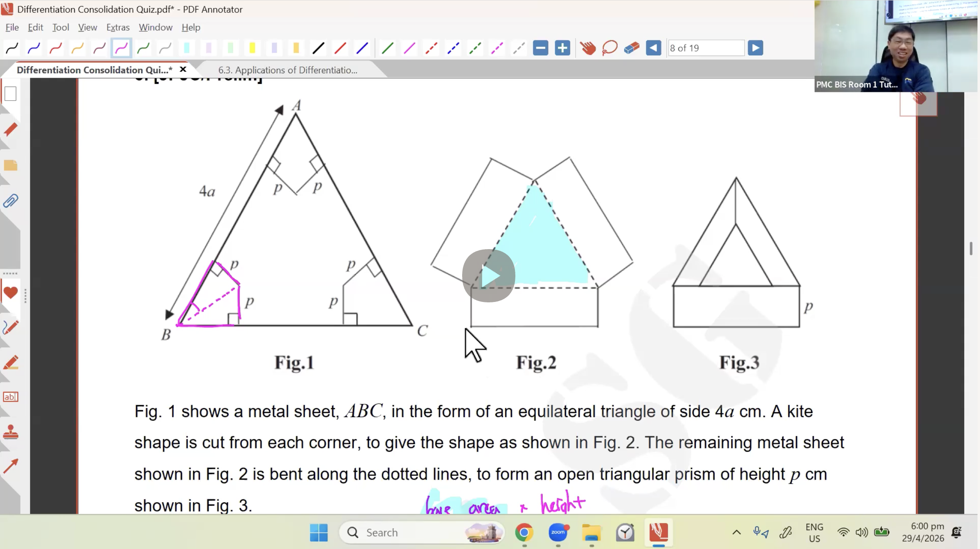Select the gray curved pen
The height and width of the screenshot is (549, 980).
[x=165, y=48]
